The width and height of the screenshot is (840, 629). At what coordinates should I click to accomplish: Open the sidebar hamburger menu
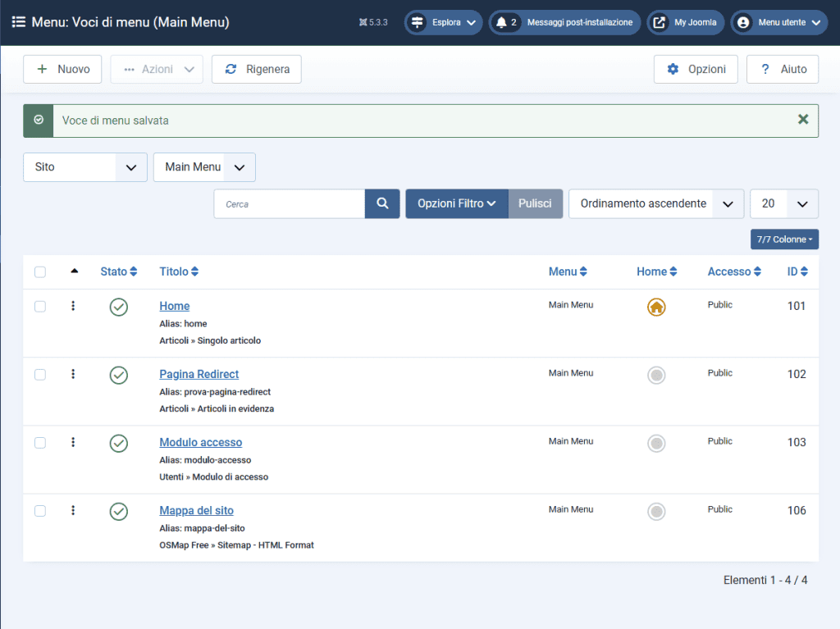click(18, 22)
